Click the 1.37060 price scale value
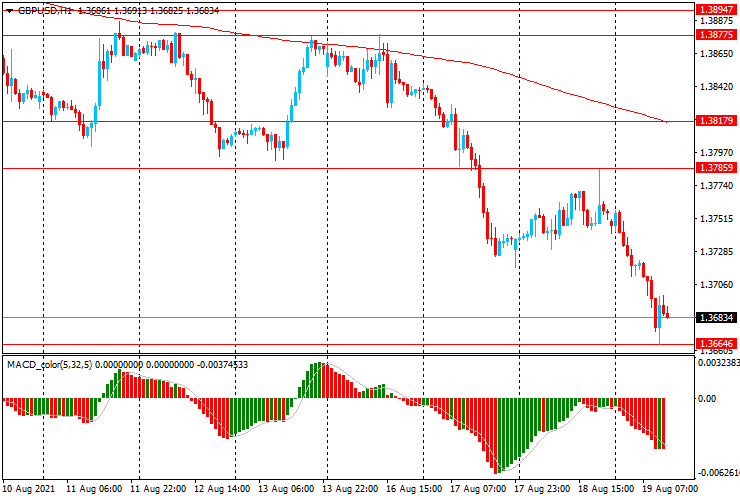740x500 pixels. pyautogui.click(x=717, y=285)
